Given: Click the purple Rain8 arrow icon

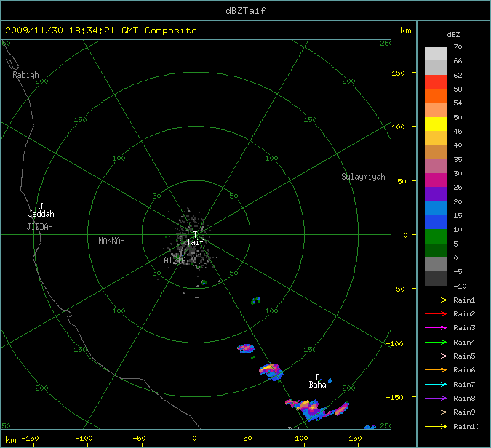Looking at the screenshot, I should [436, 399].
